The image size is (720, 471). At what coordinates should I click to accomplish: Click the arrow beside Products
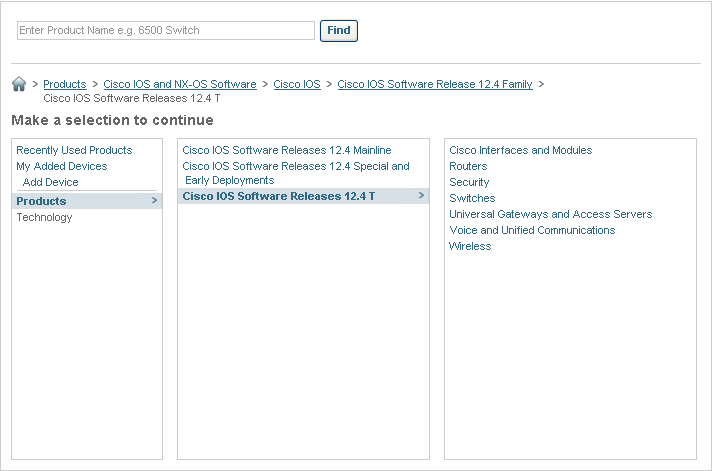point(154,201)
